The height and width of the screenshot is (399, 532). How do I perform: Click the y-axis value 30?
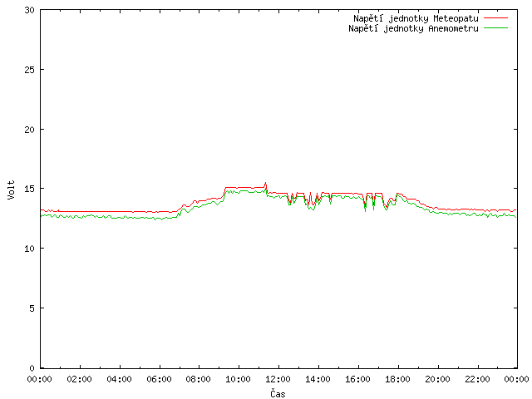tap(30, 10)
